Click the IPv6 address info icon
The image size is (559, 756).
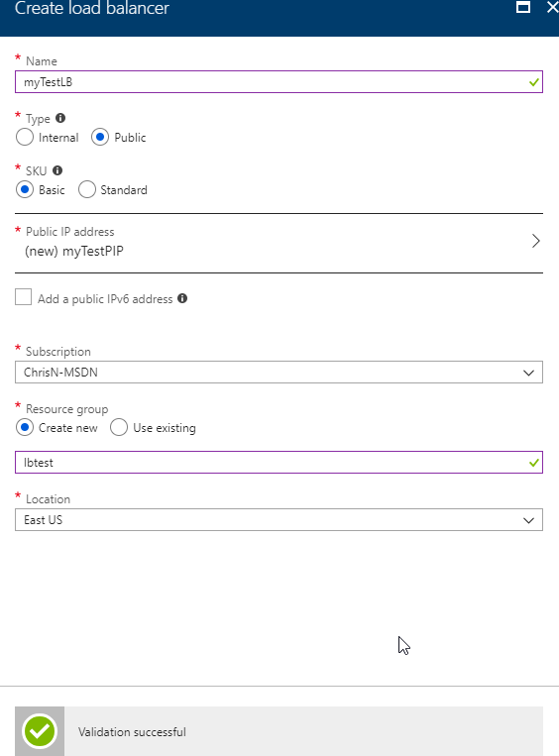182,298
